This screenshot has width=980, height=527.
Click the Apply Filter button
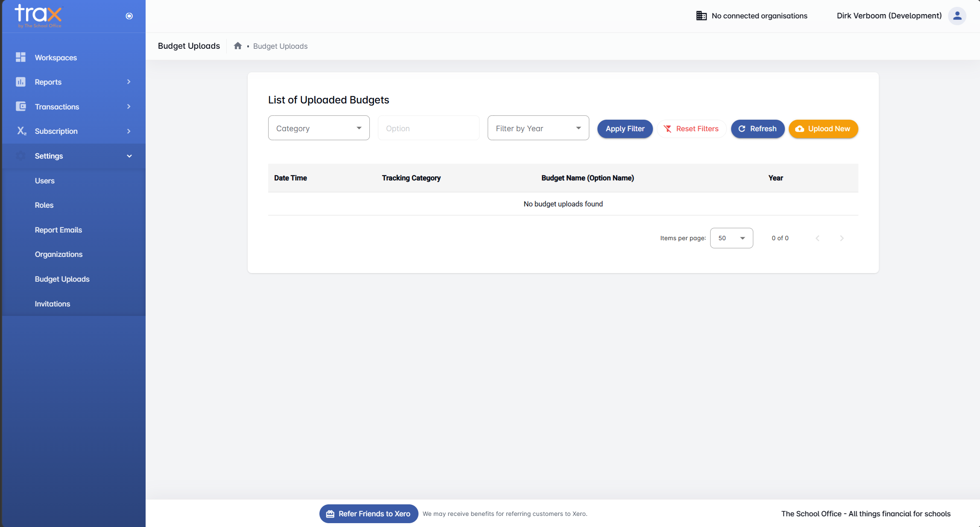click(625, 129)
